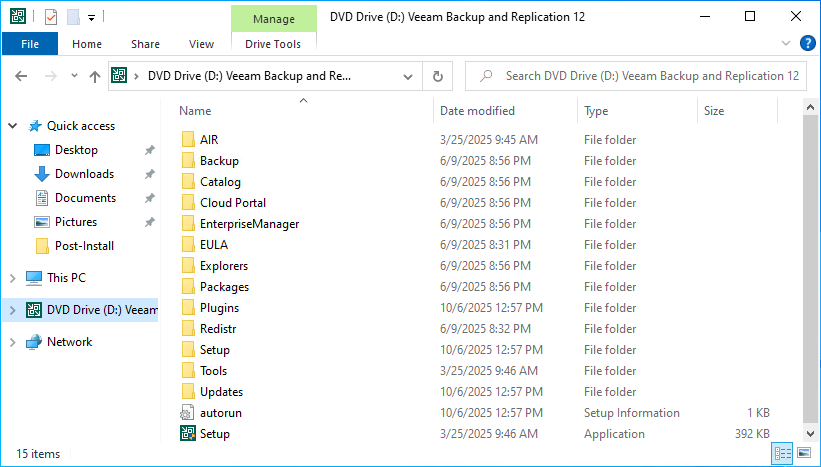Screen dimensions: 821x467
Task: Open the Veeam Setup application file
Action: 214,434
